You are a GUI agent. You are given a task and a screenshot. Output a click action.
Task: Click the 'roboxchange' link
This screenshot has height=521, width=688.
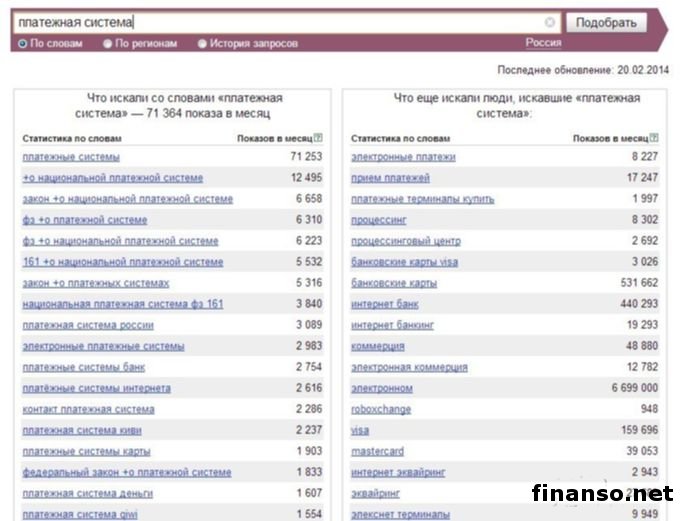click(x=381, y=409)
